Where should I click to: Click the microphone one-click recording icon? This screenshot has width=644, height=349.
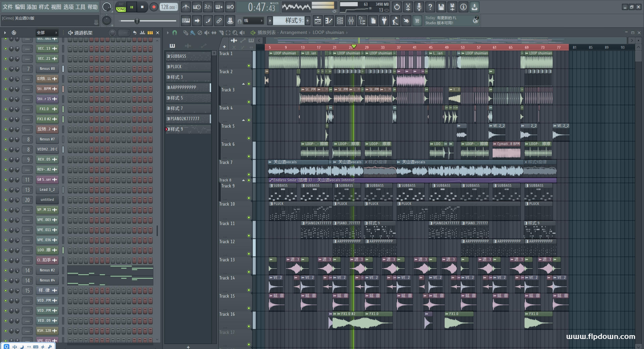(x=419, y=7)
